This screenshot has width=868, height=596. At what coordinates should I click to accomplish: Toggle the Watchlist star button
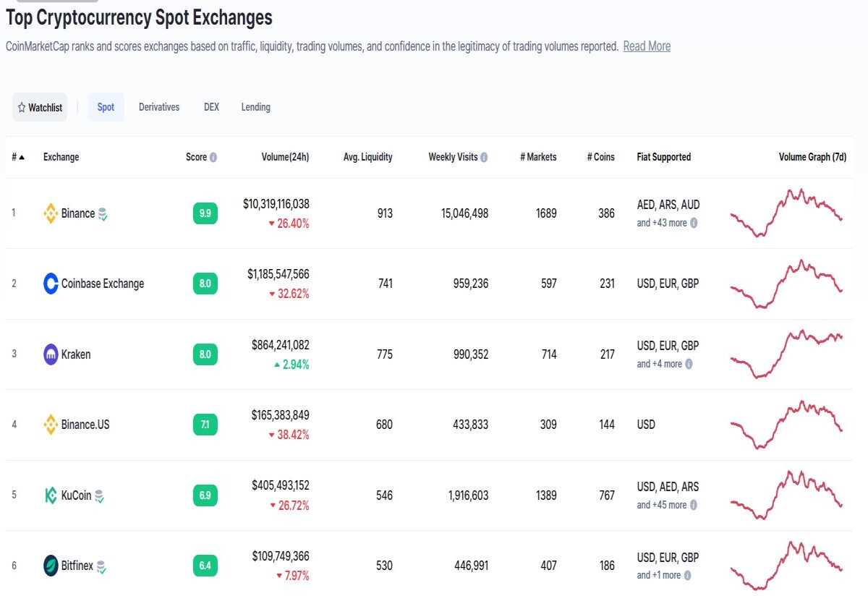40,107
